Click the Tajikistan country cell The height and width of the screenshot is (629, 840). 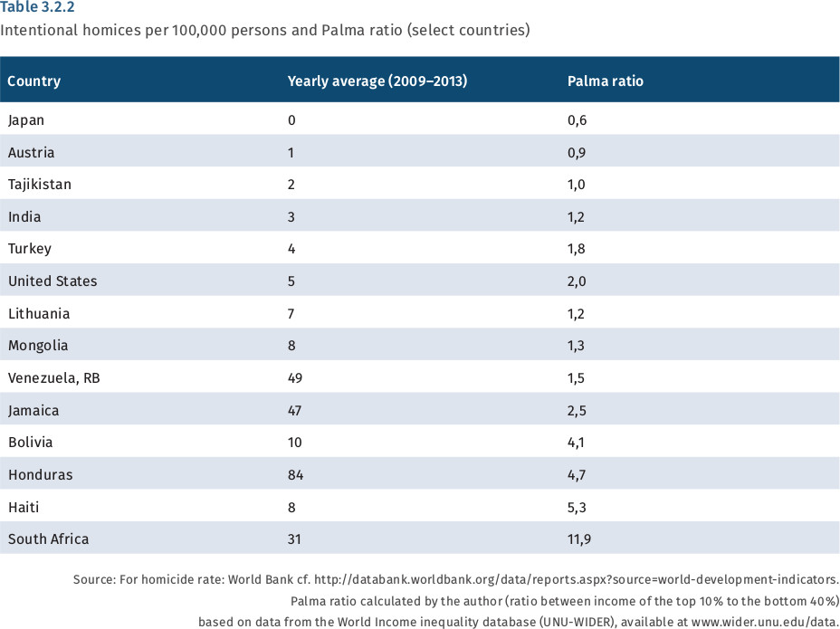tap(40, 185)
